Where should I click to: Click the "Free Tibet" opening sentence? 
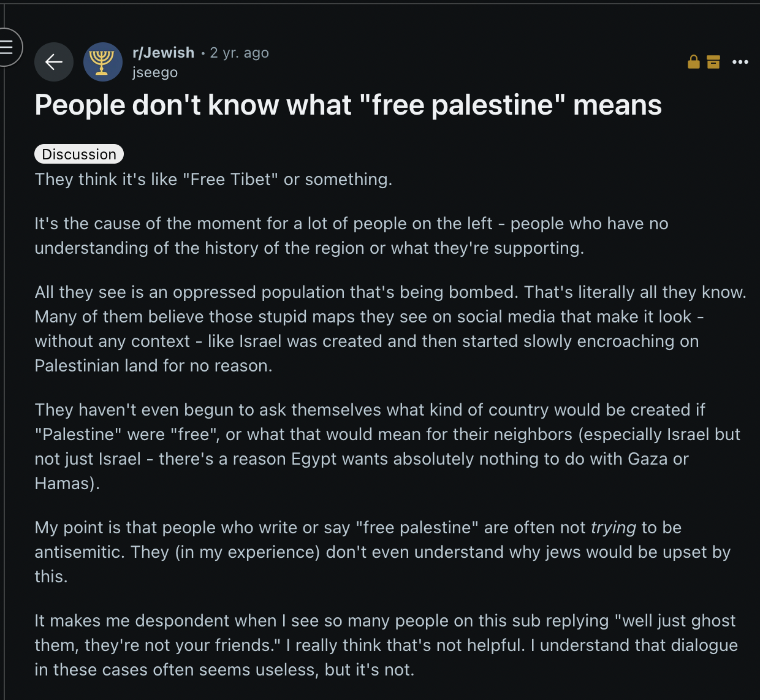[213, 180]
